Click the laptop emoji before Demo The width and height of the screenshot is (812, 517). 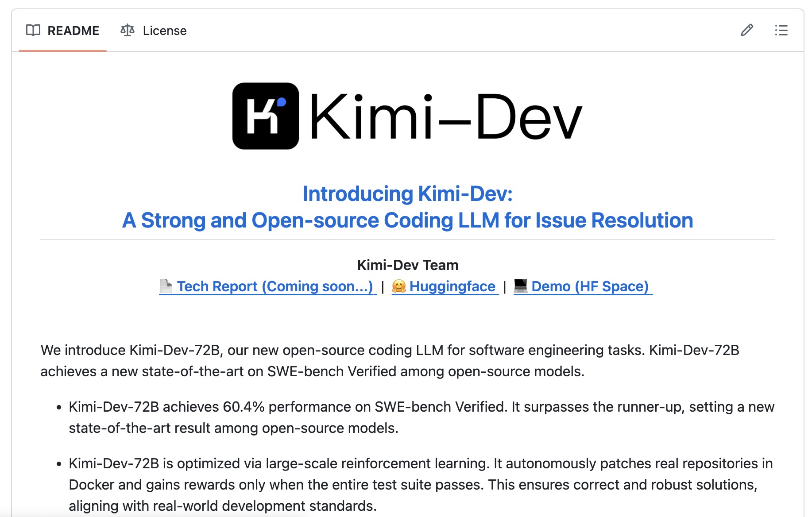click(x=521, y=286)
